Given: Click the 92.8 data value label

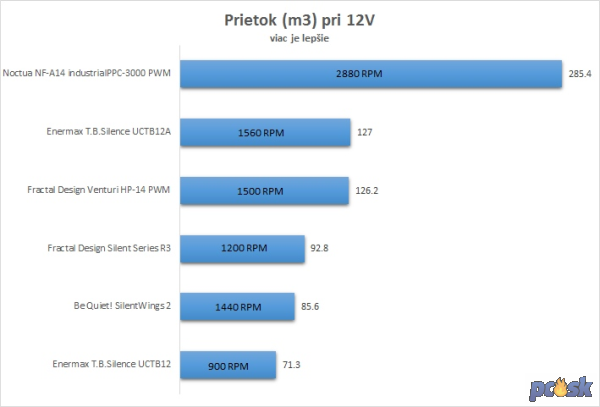Looking at the screenshot, I should click(x=319, y=248).
